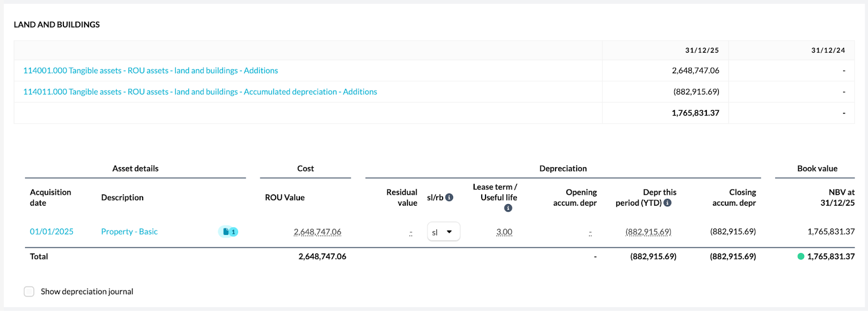Screen dimensions: 868x311
Task: Open account 114001.000 ROU assets Additions link
Action: click(x=150, y=71)
